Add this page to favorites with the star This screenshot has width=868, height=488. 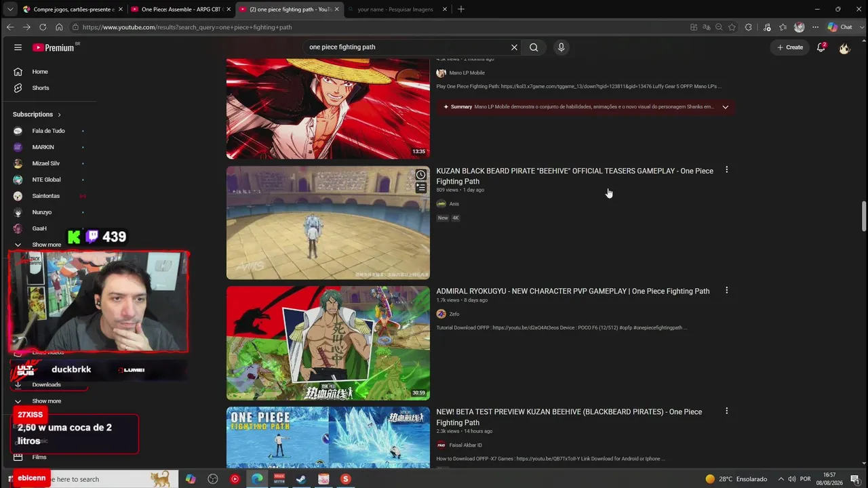732,27
